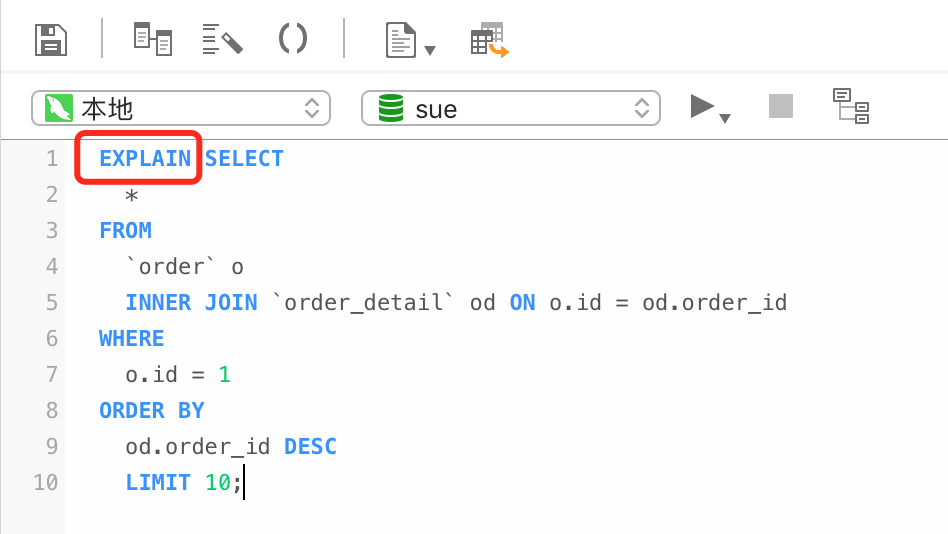Click the LIMIT keyword on line 10
This screenshot has width=948, height=534.
(158, 483)
